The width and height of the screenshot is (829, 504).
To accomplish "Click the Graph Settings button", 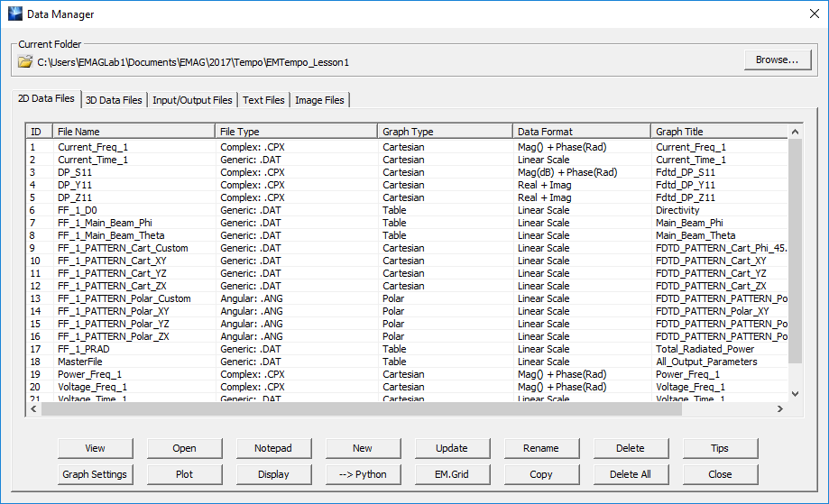I will 95,474.
